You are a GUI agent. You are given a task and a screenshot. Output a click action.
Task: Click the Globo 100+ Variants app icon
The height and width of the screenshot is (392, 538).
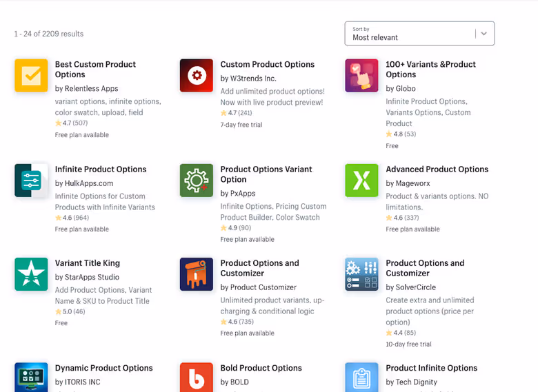(361, 75)
